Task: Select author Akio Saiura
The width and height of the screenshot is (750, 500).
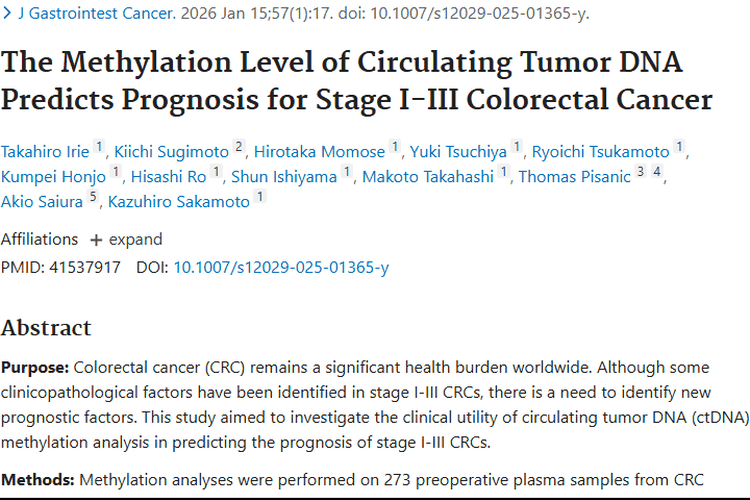Action: (42, 202)
